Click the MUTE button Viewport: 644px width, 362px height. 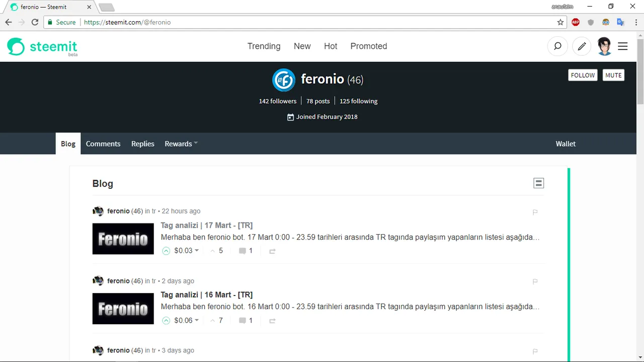pos(613,75)
